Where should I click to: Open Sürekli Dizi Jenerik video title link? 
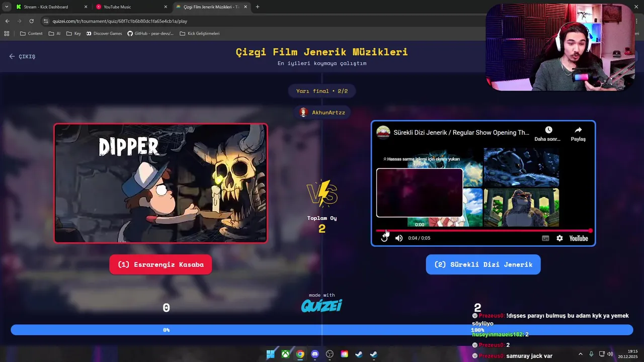(x=461, y=133)
